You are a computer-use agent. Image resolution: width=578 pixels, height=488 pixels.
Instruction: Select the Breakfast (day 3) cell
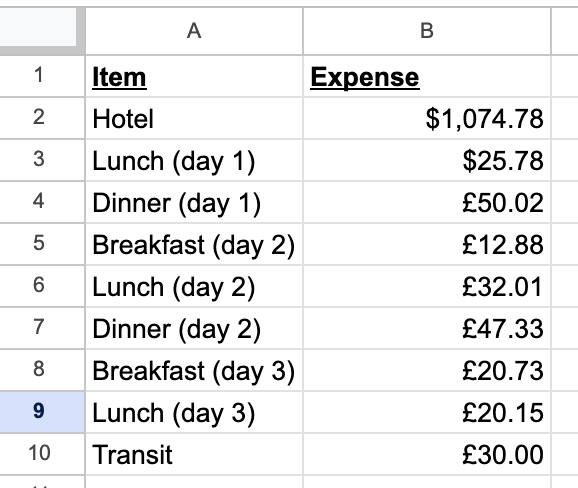194,370
